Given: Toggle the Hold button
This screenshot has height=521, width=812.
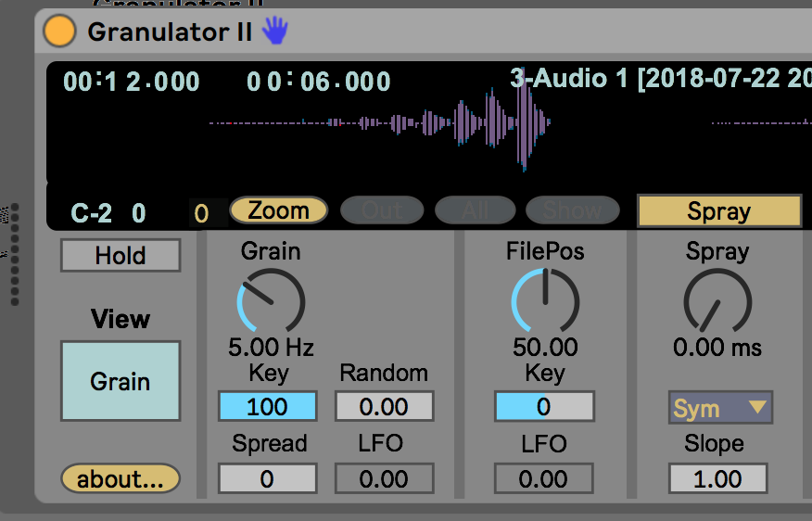Looking at the screenshot, I should pos(121,255).
